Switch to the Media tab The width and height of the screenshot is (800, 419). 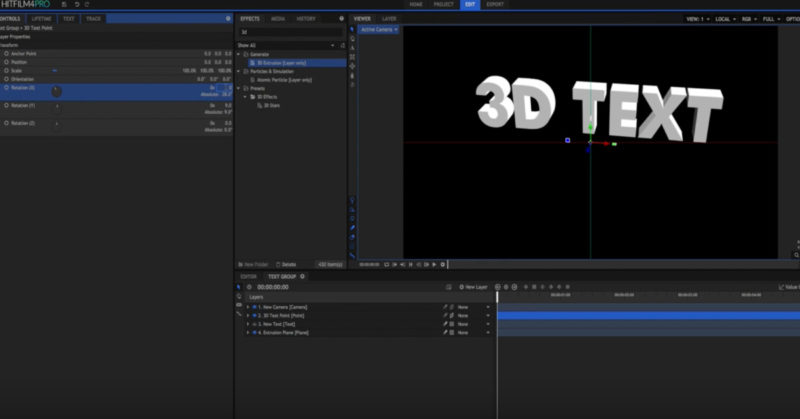(277, 19)
